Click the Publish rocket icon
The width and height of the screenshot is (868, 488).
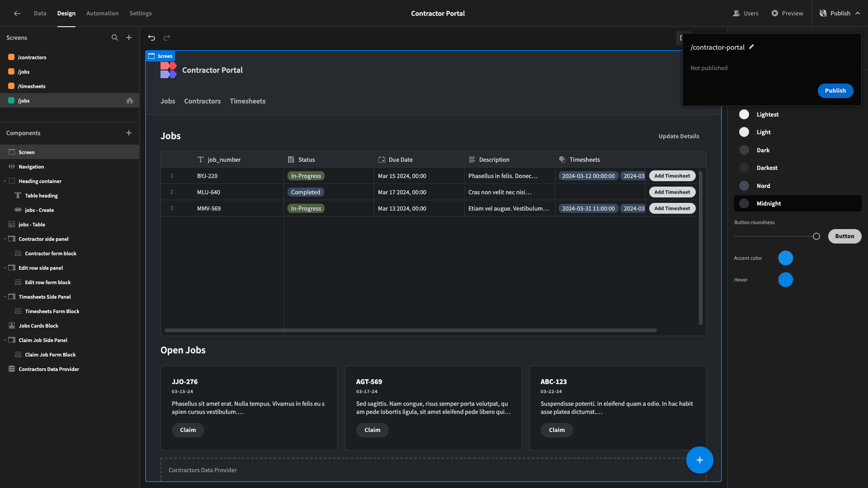[x=823, y=14]
